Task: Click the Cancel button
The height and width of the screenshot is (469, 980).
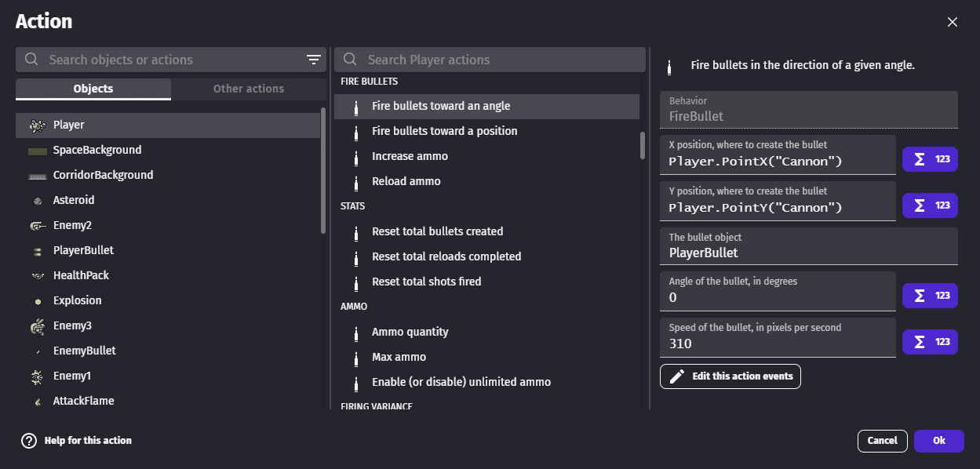Action: [882, 441]
